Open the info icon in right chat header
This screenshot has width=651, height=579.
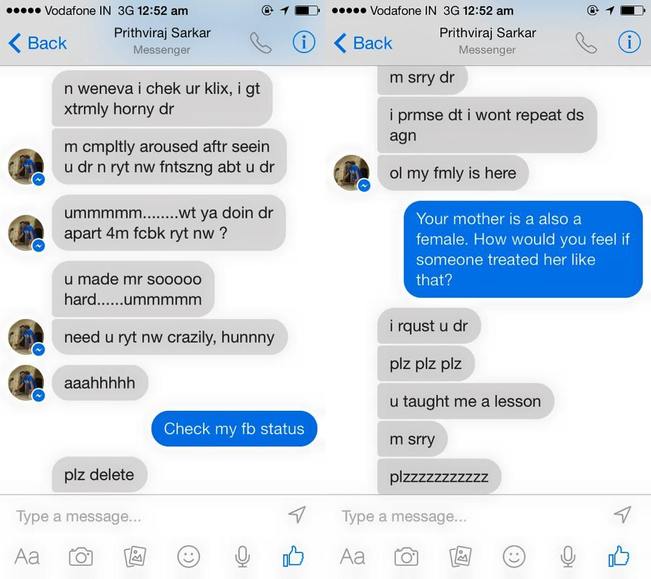[x=629, y=42]
